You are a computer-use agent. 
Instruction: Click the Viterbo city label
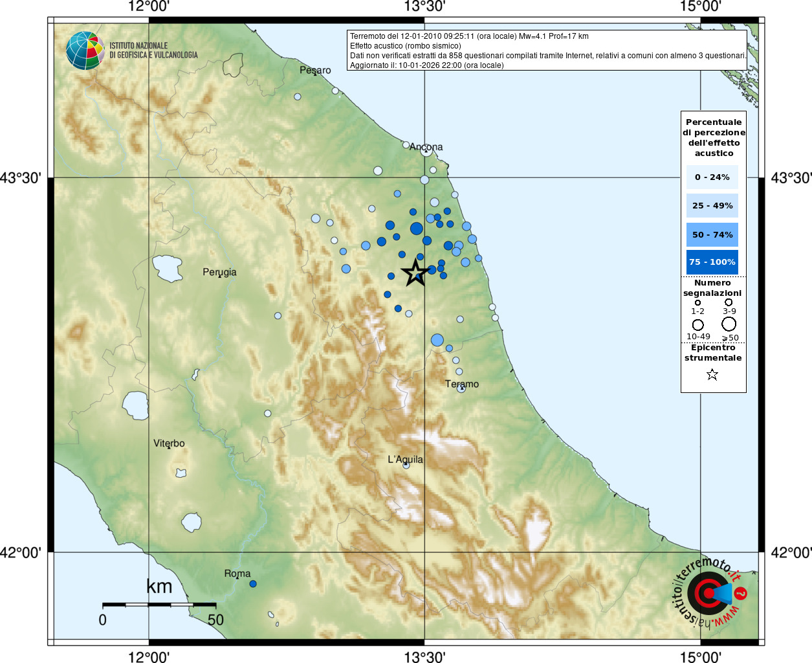(169, 444)
